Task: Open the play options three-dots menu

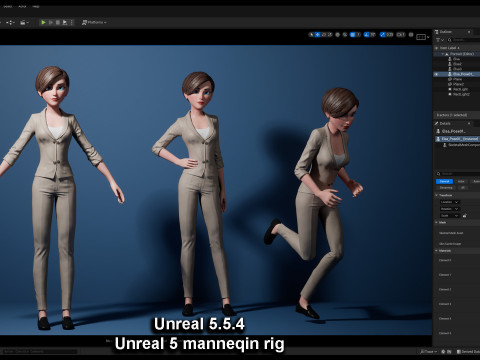Action: (71, 22)
